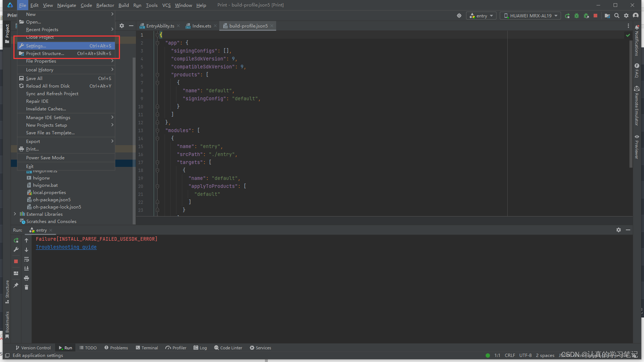Open the Previewer side panel
Viewport: 644px width, 362px height.
[x=637, y=147]
